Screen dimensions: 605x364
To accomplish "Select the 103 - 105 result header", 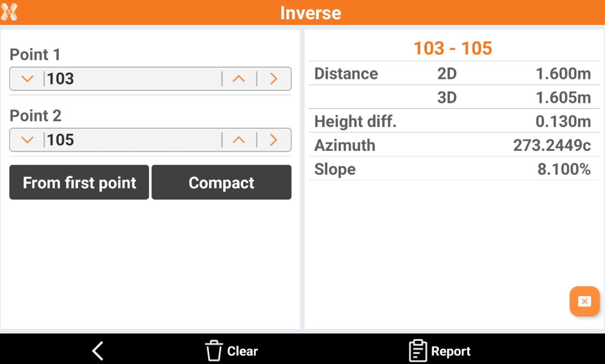I will 453,48.
